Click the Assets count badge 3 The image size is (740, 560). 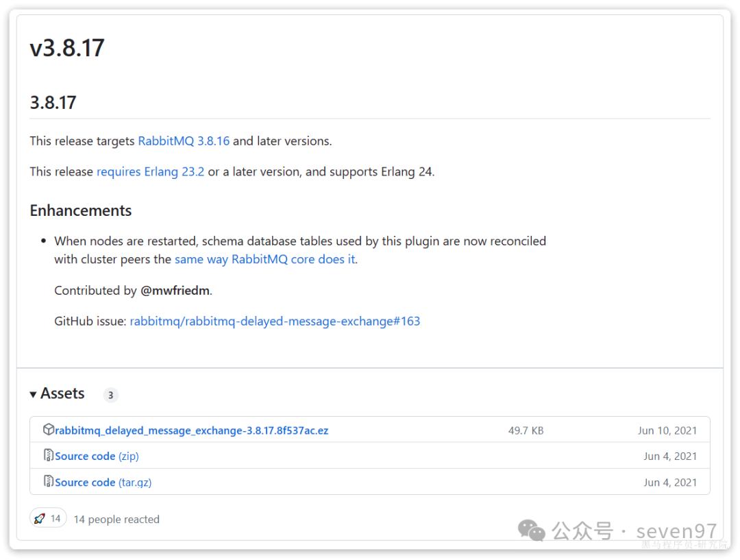pos(111,395)
